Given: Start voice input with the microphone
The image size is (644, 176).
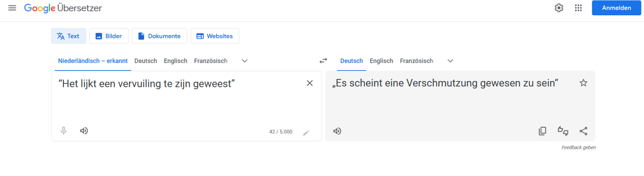Looking at the screenshot, I should pos(64,130).
